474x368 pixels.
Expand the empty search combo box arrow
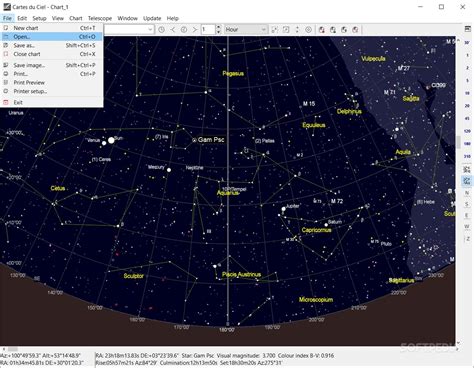point(150,30)
